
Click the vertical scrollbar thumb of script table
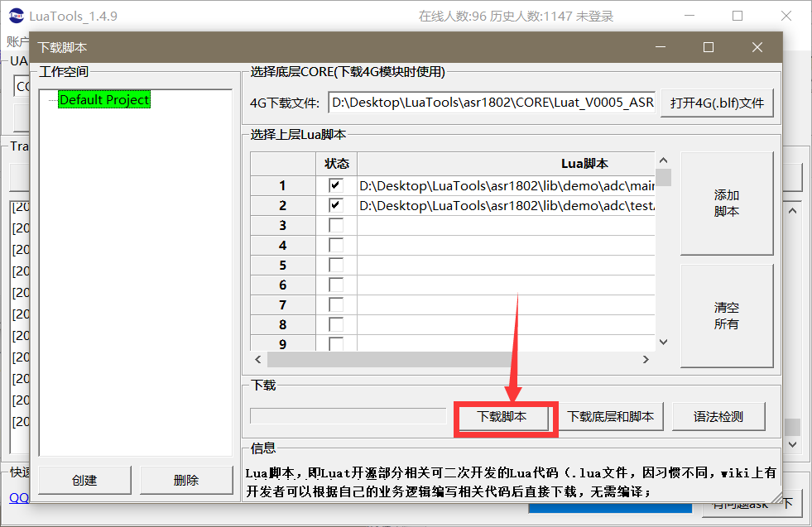(663, 178)
